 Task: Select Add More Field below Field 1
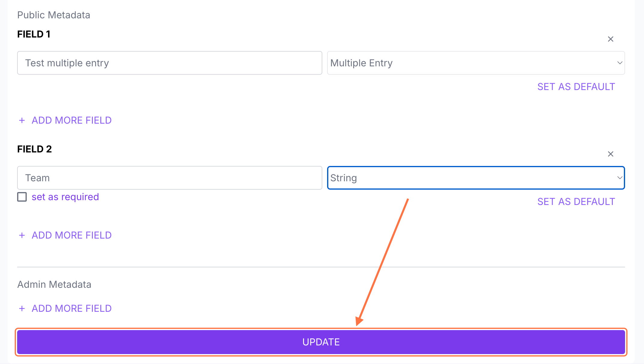tap(71, 120)
